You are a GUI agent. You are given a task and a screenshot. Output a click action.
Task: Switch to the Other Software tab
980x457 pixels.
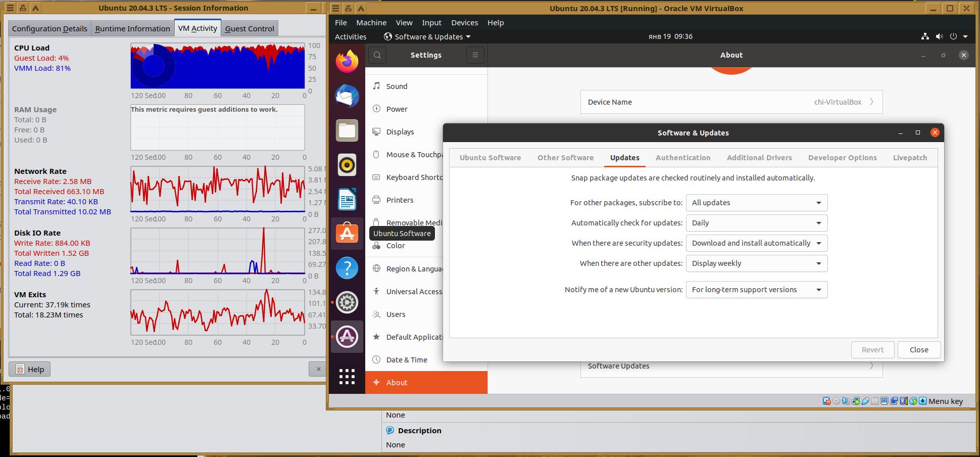coord(565,158)
